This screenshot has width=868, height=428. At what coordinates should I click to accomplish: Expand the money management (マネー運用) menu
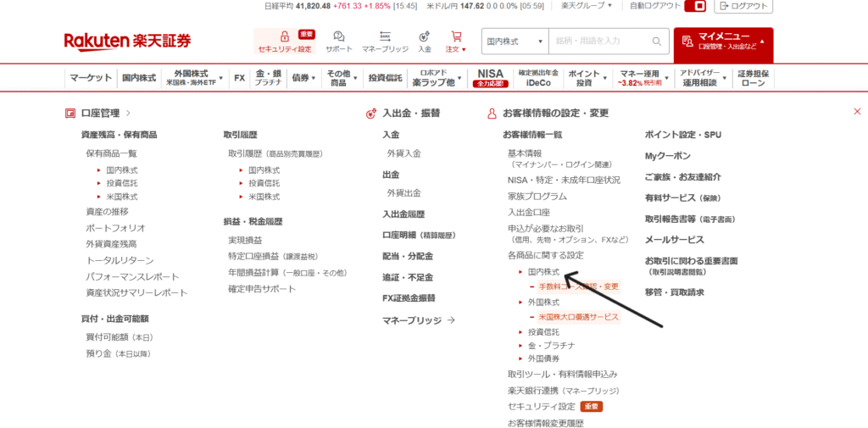coord(643,78)
